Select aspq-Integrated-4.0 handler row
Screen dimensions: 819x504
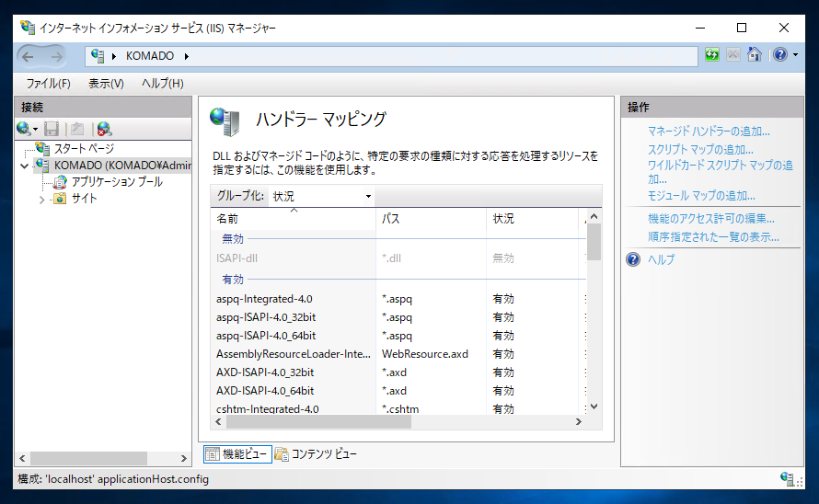click(398, 299)
